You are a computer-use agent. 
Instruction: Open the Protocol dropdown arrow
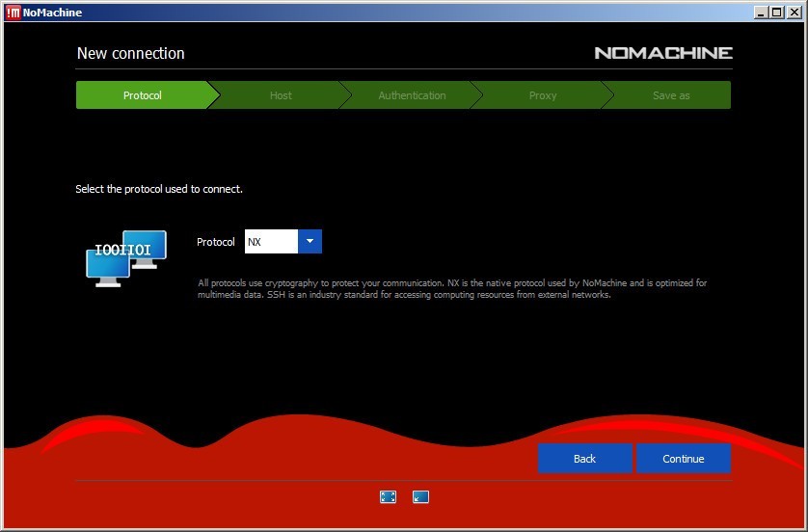310,242
